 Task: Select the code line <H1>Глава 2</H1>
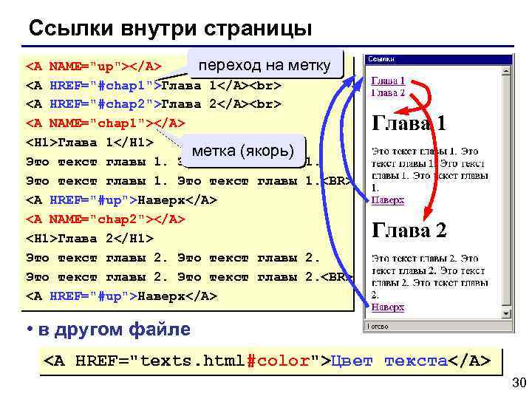[x=89, y=239]
